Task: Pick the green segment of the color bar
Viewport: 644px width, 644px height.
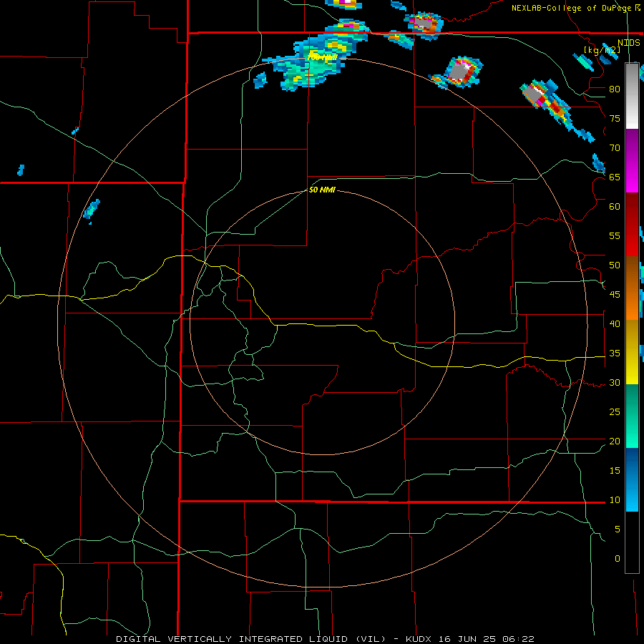Action: pyautogui.click(x=632, y=416)
